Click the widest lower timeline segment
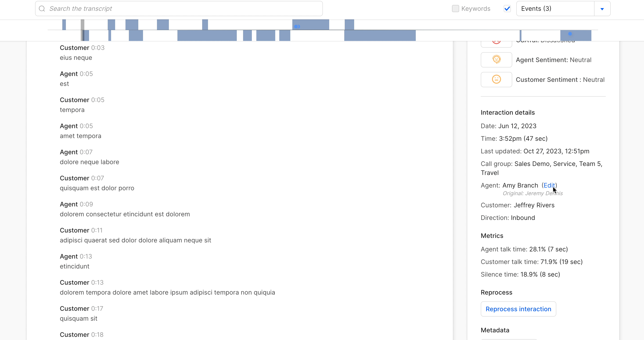Screen dimensions: 644x340 point(380,36)
